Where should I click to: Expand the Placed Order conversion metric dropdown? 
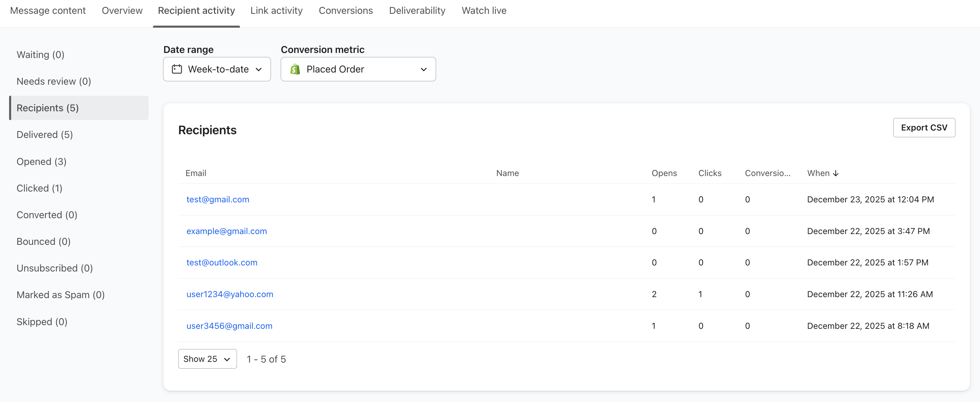point(358,69)
